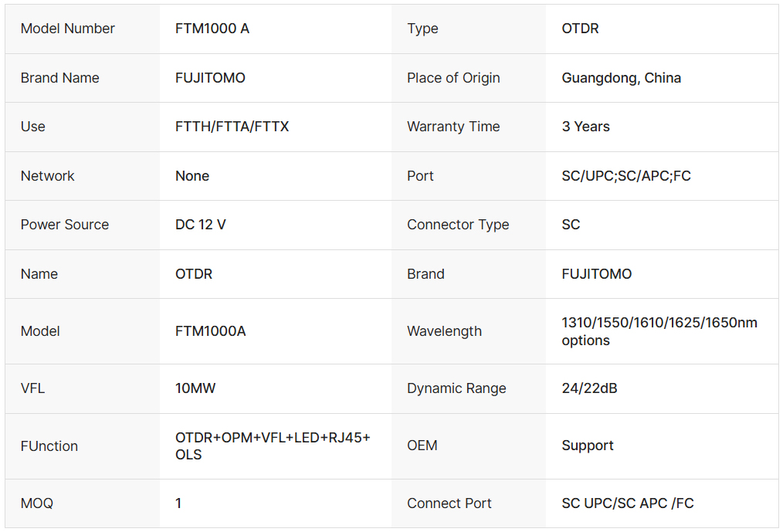Viewport: 783px width, 532px height.
Task: Select the "3 Years" warranty value
Action: (586, 127)
